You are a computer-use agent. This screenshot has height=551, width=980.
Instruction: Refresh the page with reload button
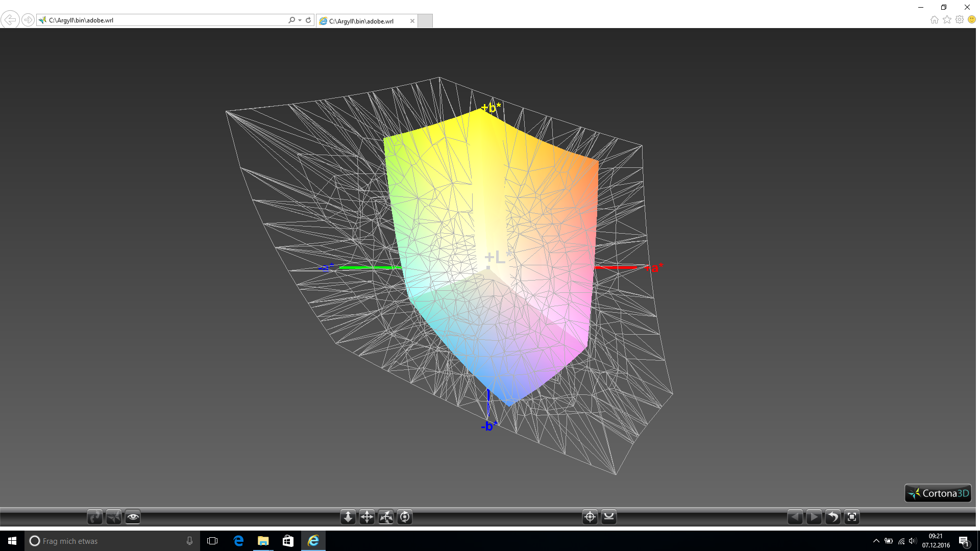pos(308,20)
